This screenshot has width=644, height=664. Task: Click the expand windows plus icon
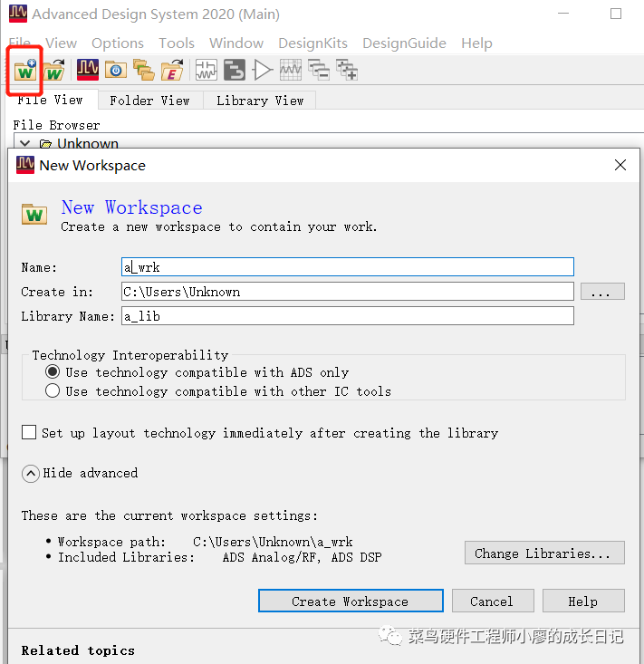click(347, 70)
